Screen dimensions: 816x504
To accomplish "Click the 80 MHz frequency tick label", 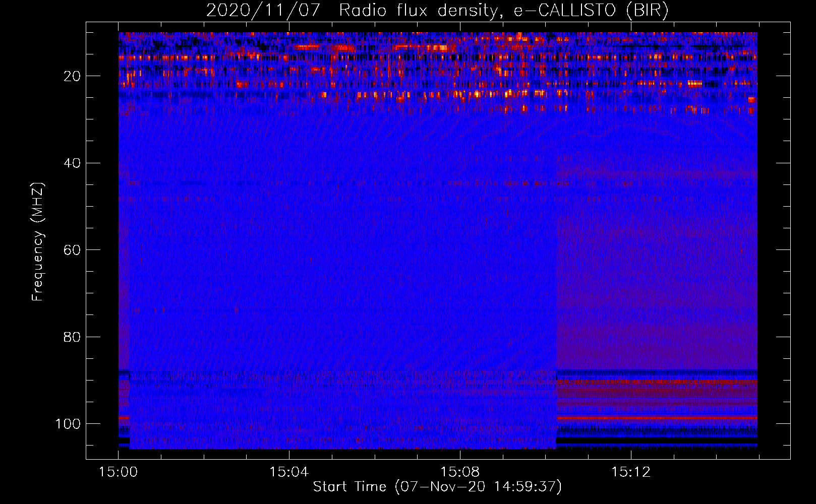I will 72,337.
